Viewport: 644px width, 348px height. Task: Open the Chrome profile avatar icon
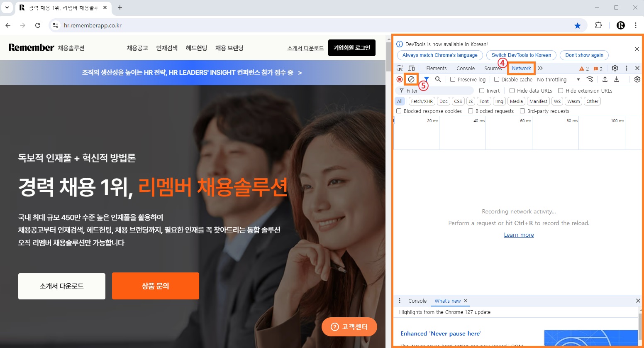[621, 25]
